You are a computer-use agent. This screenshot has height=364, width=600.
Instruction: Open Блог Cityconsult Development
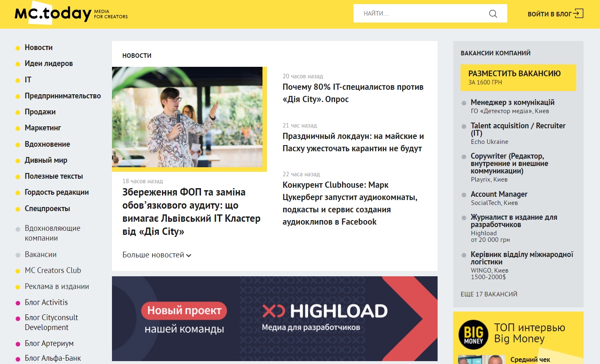[51, 323]
